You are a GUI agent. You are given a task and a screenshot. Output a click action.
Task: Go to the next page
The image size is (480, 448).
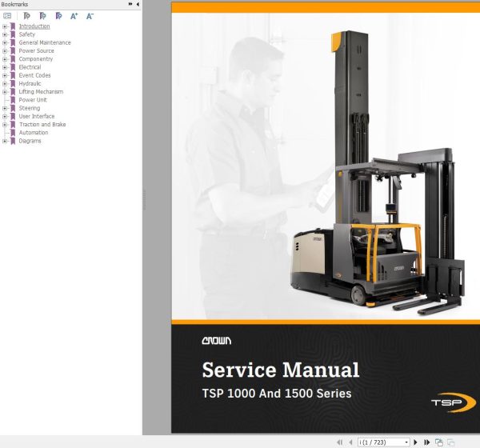[415, 442]
